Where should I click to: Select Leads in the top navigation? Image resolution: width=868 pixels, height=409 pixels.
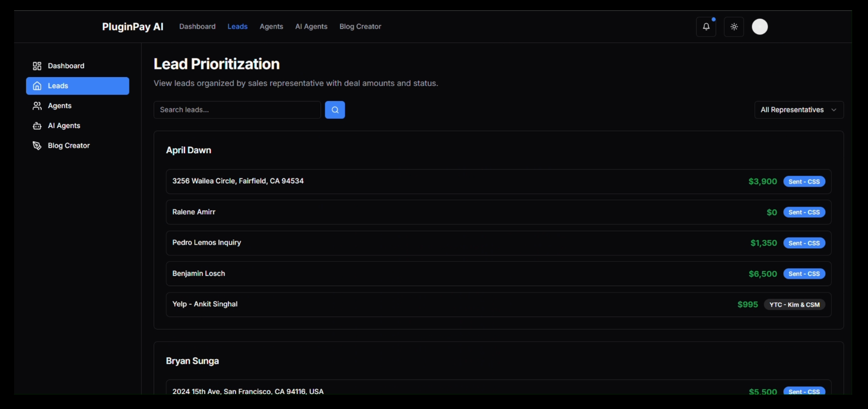click(237, 27)
